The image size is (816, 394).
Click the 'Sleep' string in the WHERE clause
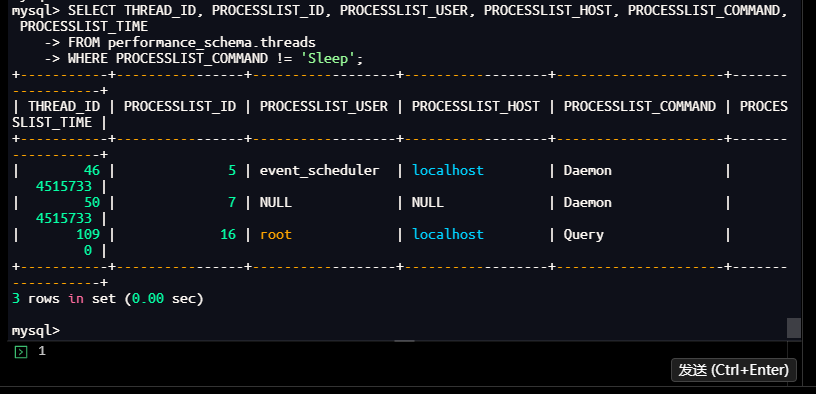(x=327, y=58)
